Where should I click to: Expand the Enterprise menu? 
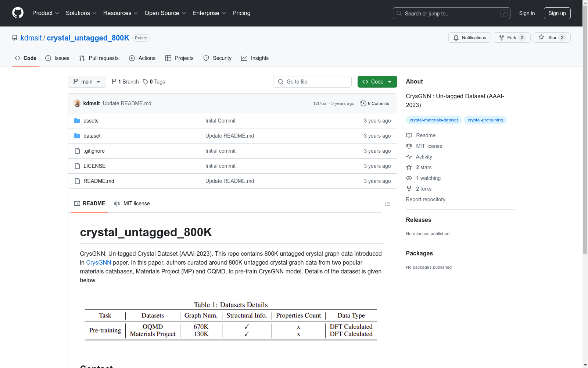[x=209, y=13]
